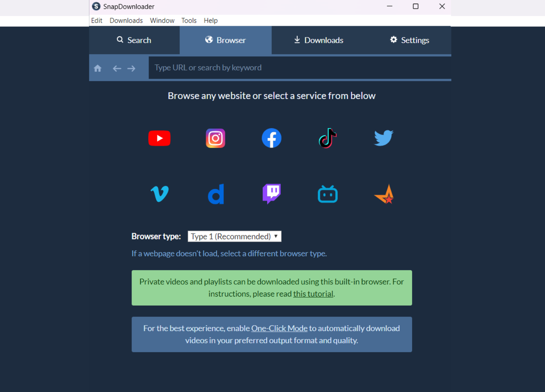This screenshot has width=545, height=392.
Task: Click the SnapDownloader logo in title bar
Action: (x=96, y=6)
